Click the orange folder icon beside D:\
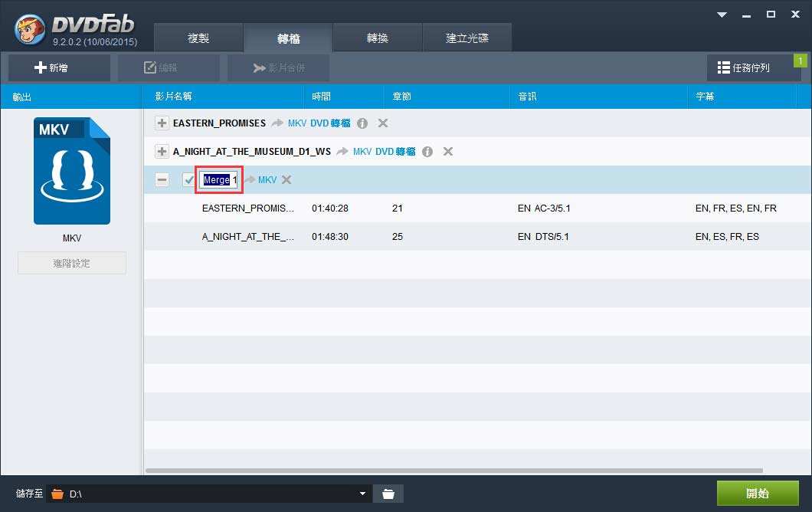Image resolution: width=812 pixels, height=512 pixels. pos(57,494)
